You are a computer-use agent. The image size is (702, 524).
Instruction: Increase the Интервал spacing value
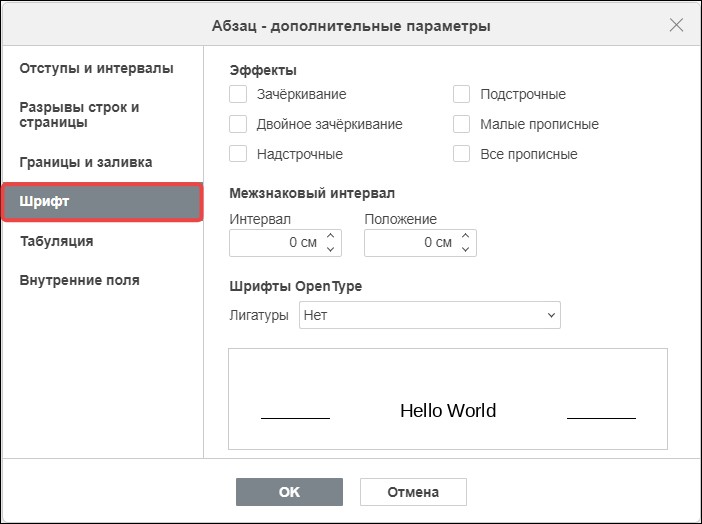pyautogui.click(x=330, y=236)
